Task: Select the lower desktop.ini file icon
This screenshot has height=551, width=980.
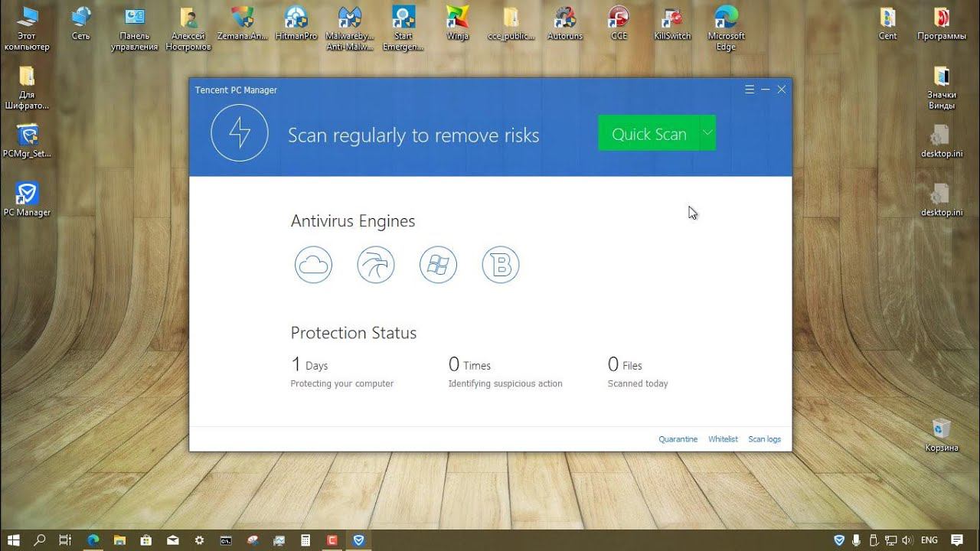Action: [x=942, y=199]
